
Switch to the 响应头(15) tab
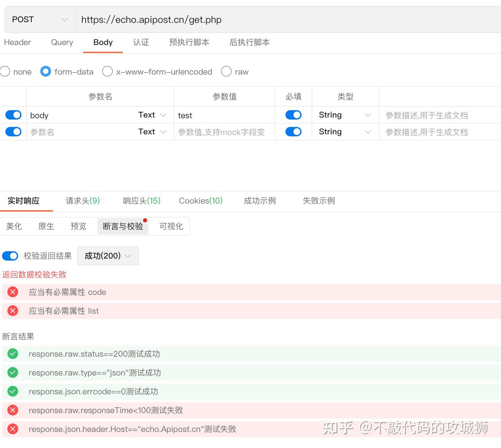point(141,200)
